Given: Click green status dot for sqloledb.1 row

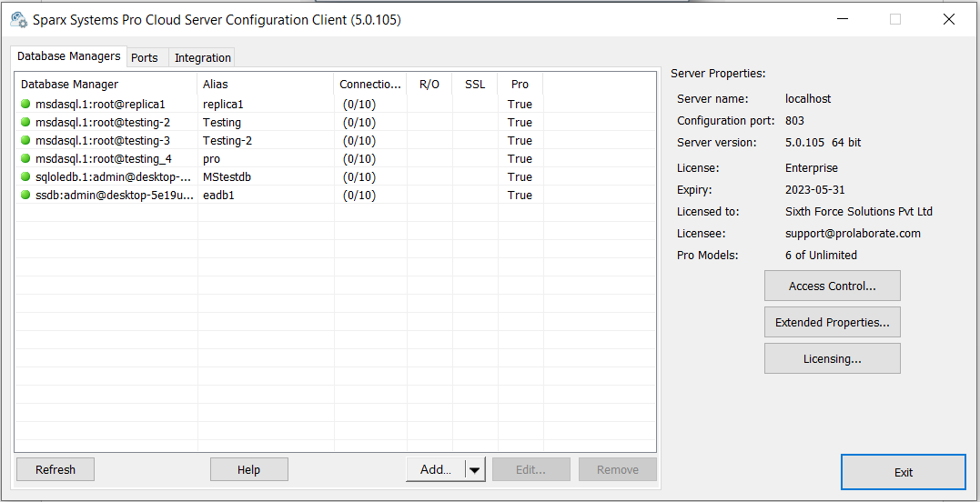Looking at the screenshot, I should click(x=25, y=176).
